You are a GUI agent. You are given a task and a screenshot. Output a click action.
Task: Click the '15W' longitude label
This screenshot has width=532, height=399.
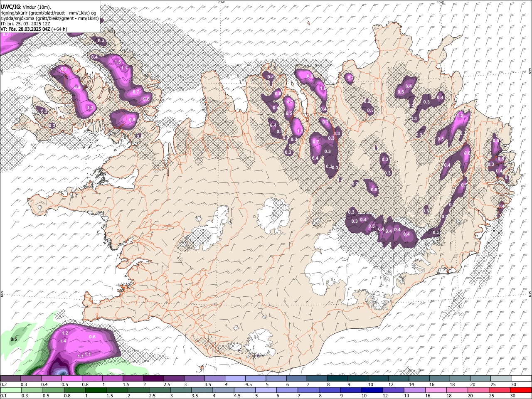440,2
